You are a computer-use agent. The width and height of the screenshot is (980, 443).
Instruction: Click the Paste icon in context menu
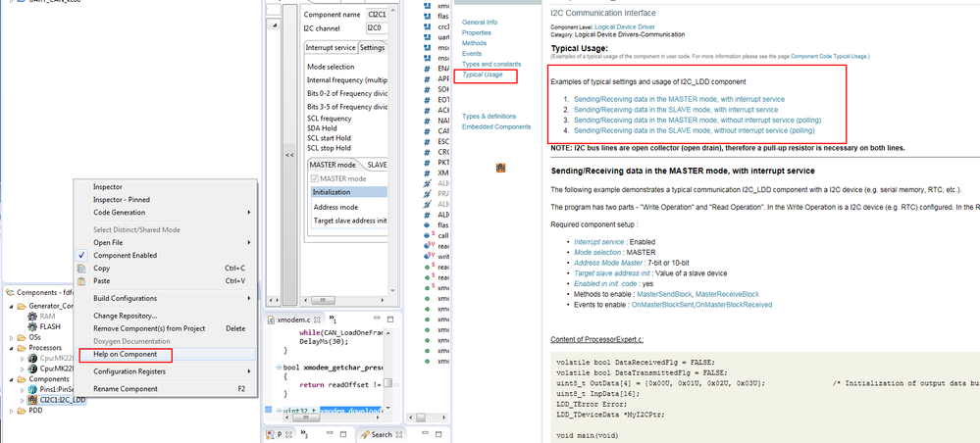pyautogui.click(x=81, y=280)
